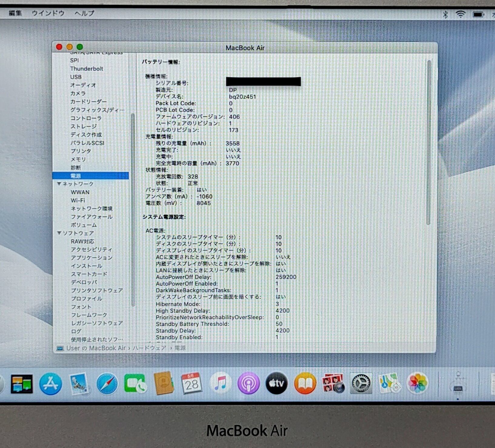Open the Books app icon

pos(305,383)
